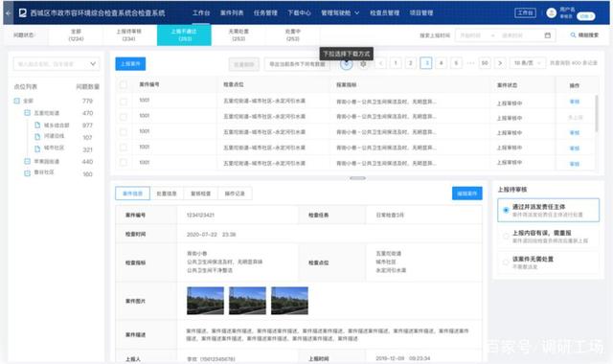Viewport: 613px width, 364px height.
Task: Open the first case photo thumbnail
Action: [x=205, y=301]
